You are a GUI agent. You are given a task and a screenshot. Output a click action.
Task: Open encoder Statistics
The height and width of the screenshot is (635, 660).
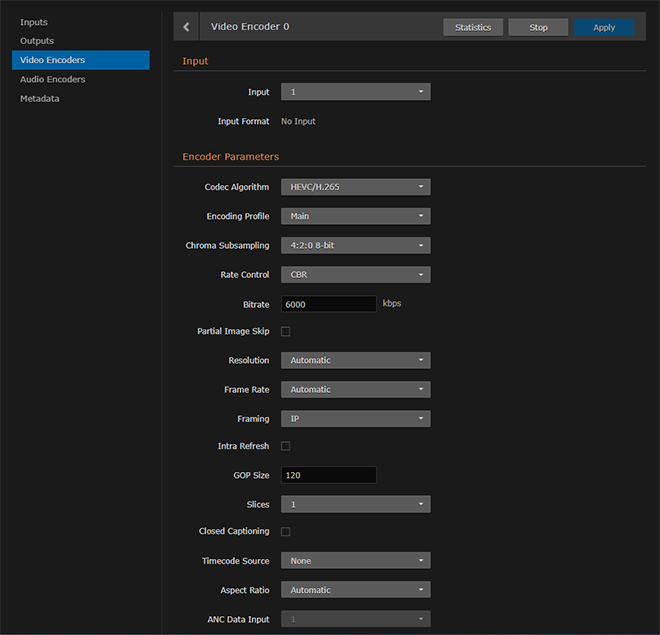[473, 27]
